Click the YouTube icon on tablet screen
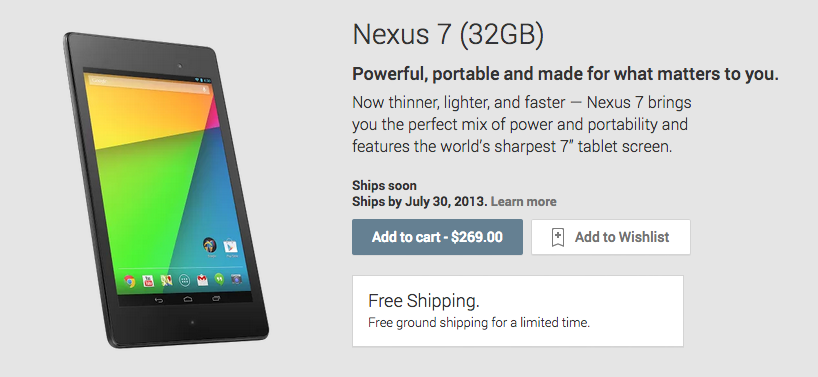Image resolution: width=818 pixels, height=377 pixels. click(148, 282)
